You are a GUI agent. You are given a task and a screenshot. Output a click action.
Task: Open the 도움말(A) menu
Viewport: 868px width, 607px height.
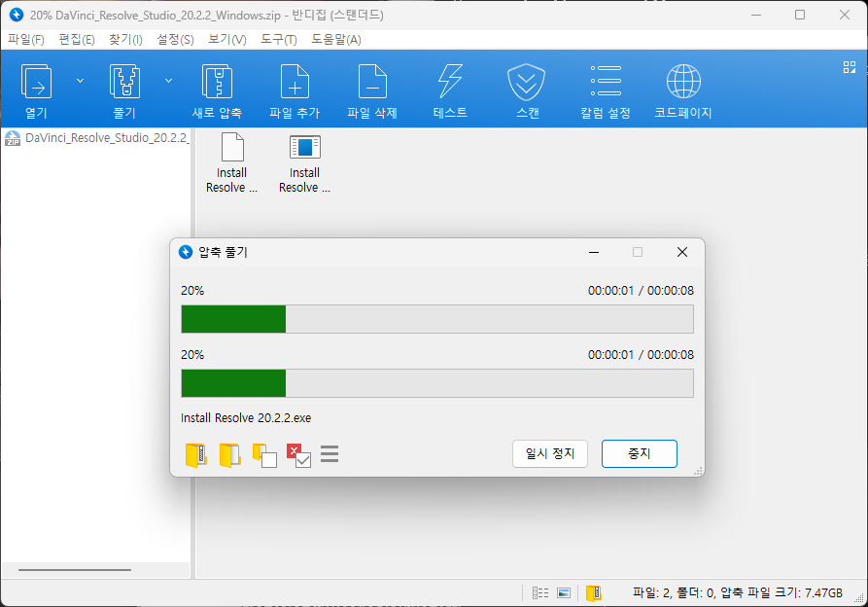tap(336, 39)
